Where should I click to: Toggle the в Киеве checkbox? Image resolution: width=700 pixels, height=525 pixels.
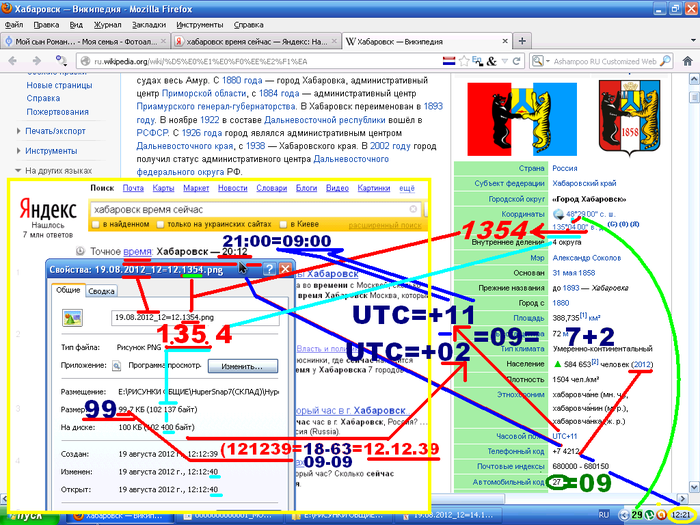283,225
